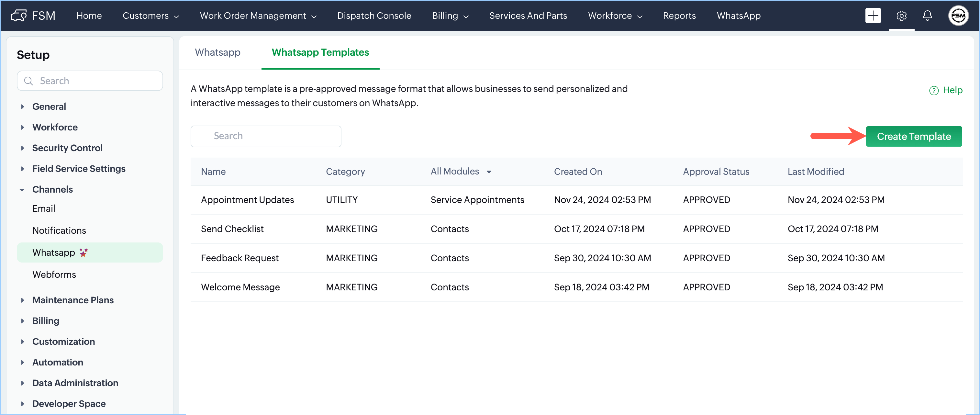Click the FSM profile avatar
The height and width of the screenshot is (415, 980).
pyautogui.click(x=958, y=16)
